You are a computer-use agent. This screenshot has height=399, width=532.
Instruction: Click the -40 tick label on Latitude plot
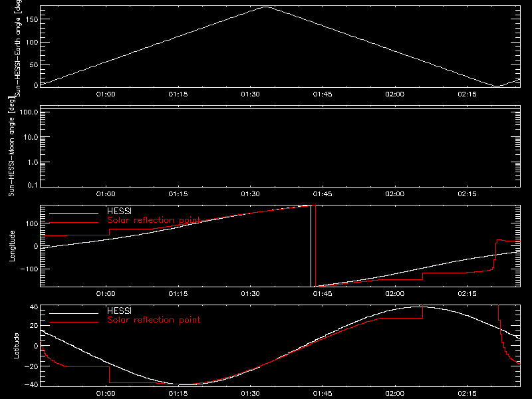31,385
